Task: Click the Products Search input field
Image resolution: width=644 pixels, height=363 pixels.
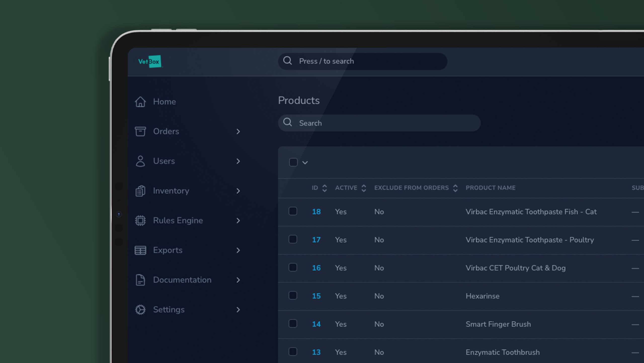Action: pyautogui.click(x=379, y=123)
